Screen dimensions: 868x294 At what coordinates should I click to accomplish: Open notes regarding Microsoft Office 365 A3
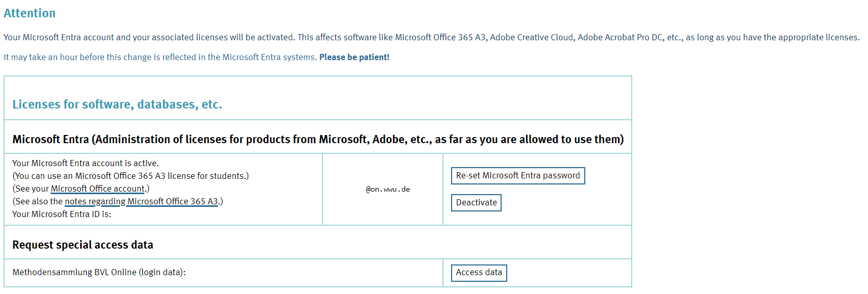tap(141, 202)
